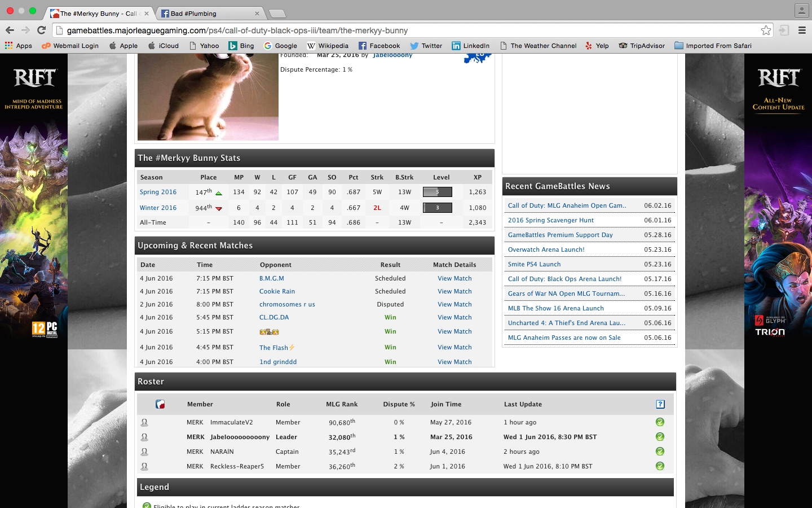
Task: View Match against Cookie Rain
Action: [454, 292]
